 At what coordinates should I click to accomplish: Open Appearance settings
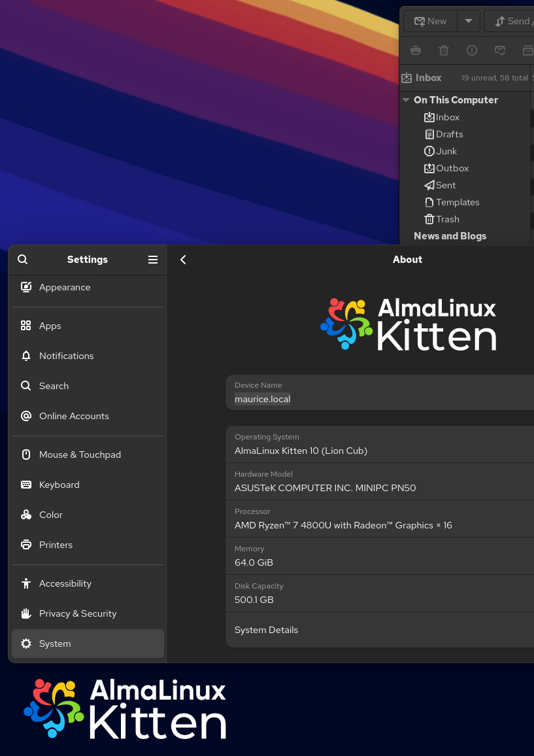tap(88, 287)
